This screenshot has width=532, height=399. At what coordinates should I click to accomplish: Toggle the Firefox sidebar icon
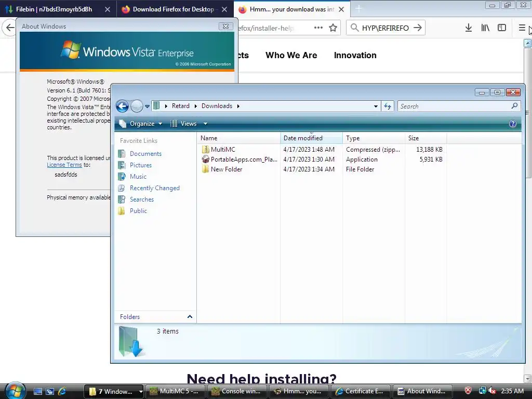[502, 28]
